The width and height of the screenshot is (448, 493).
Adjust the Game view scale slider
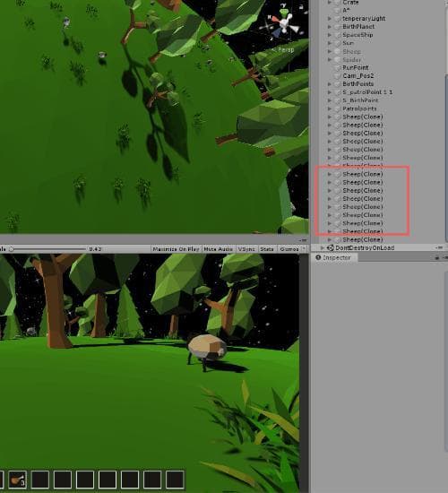click(x=48, y=249)
